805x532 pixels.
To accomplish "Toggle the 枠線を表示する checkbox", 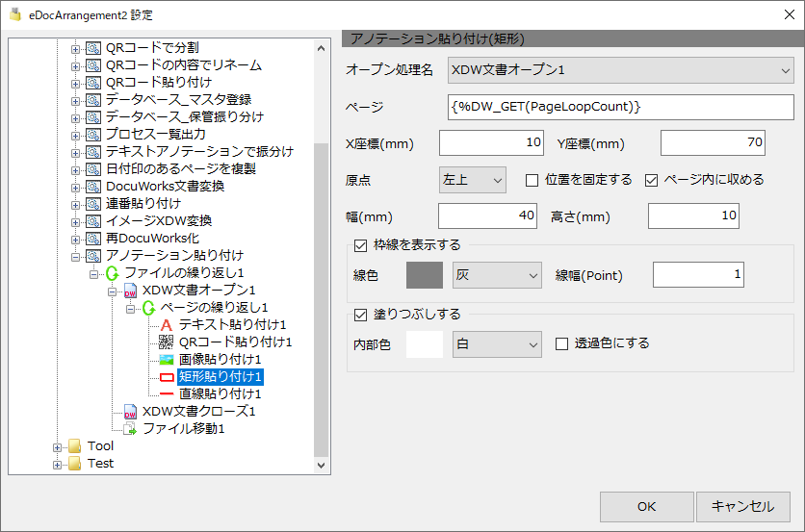I will tap(361, 245).
